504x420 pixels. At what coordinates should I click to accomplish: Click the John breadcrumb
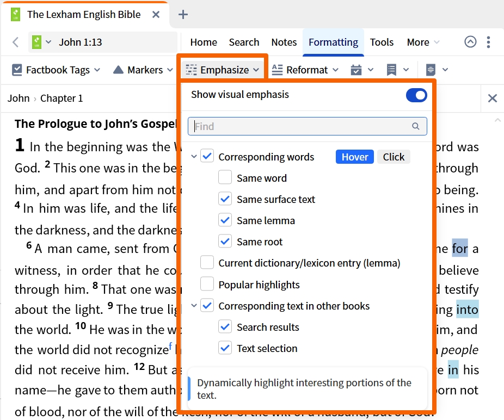19,98
